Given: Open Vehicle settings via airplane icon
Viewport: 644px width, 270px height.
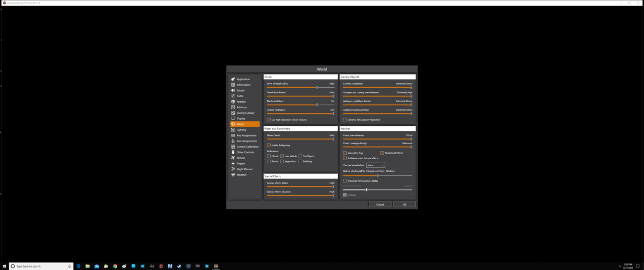Looking at the screenshot, I should [x=233, y=158].
